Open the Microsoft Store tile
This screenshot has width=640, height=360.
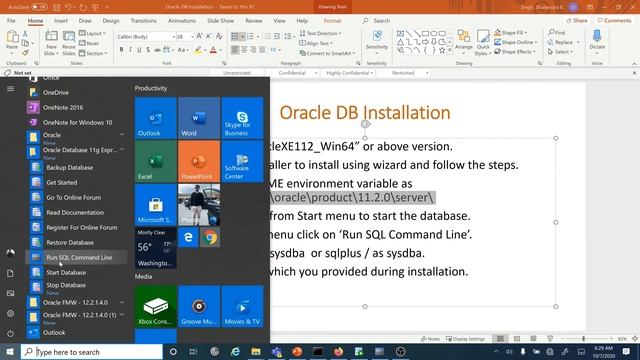(156, 204)
